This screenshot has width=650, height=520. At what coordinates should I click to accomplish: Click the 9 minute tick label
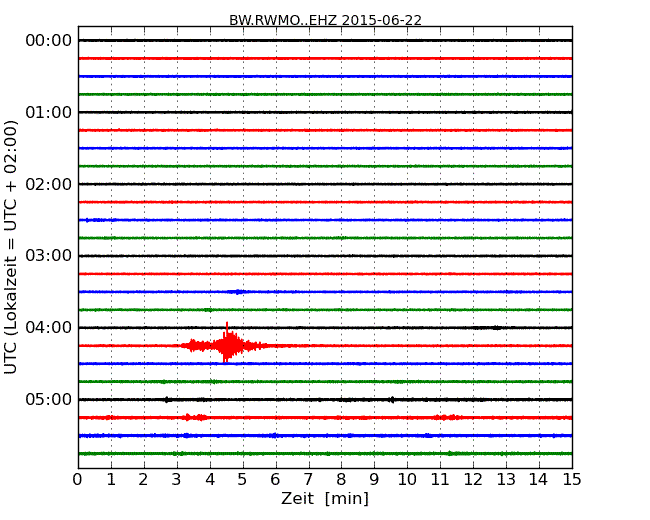point(374,480)
